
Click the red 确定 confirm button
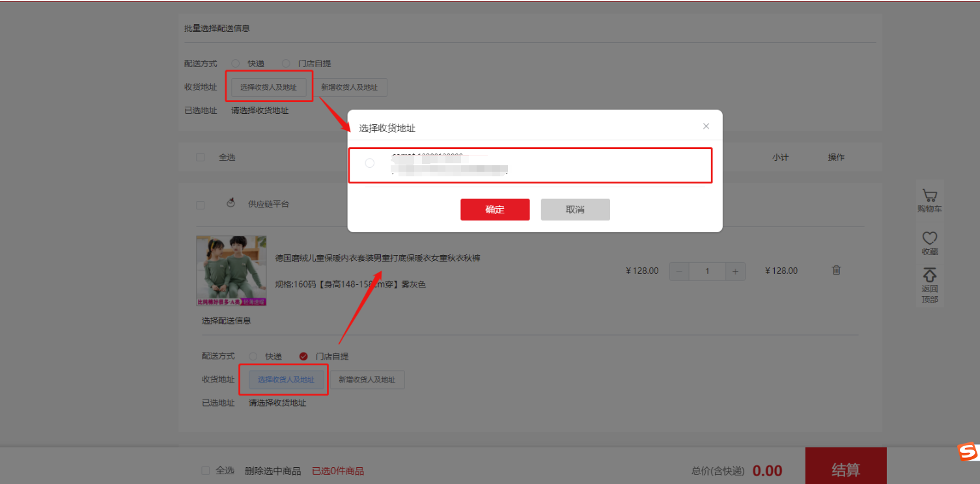tap(495, 209)
